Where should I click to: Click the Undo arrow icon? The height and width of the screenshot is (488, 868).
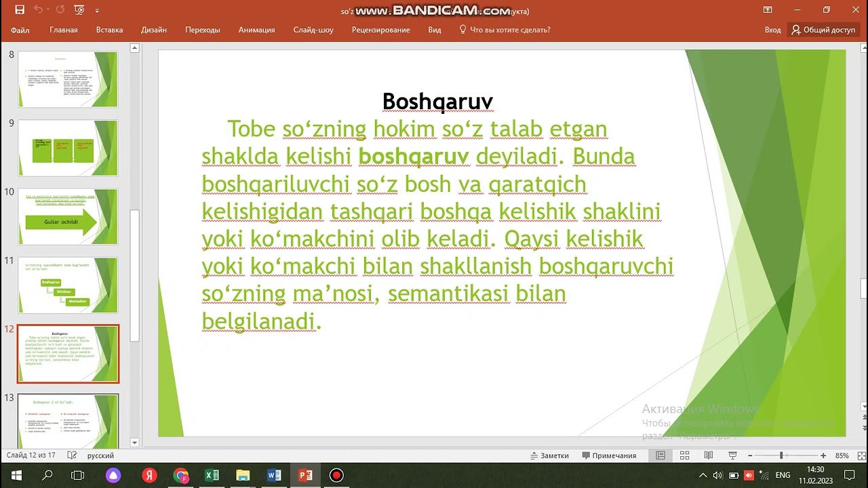coord(38,10)
